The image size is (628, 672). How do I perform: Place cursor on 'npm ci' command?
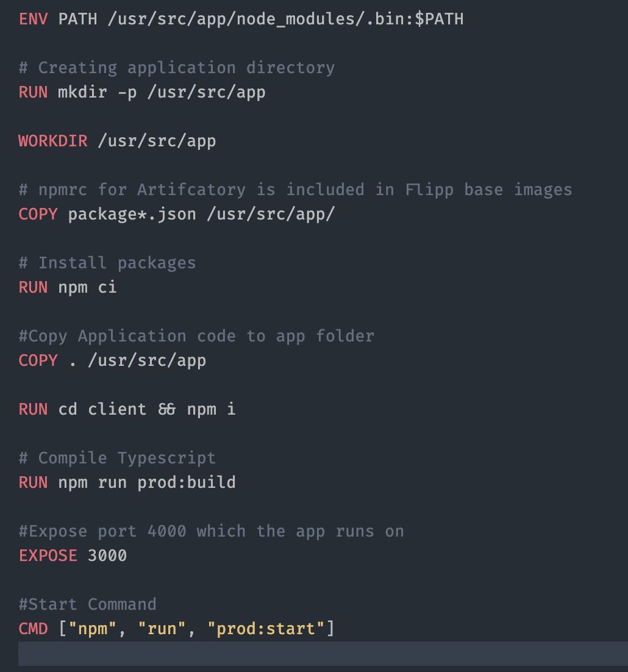point(87,287)
